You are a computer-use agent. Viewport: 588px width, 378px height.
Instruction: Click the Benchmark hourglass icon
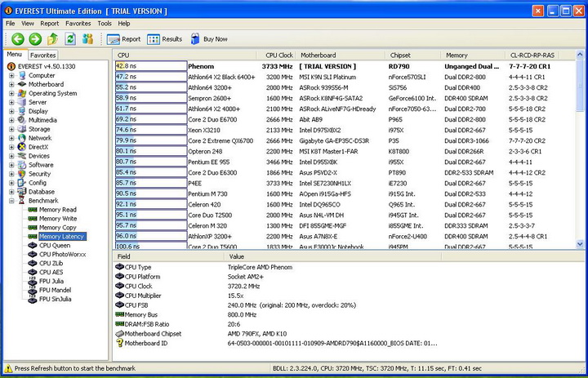22,201
